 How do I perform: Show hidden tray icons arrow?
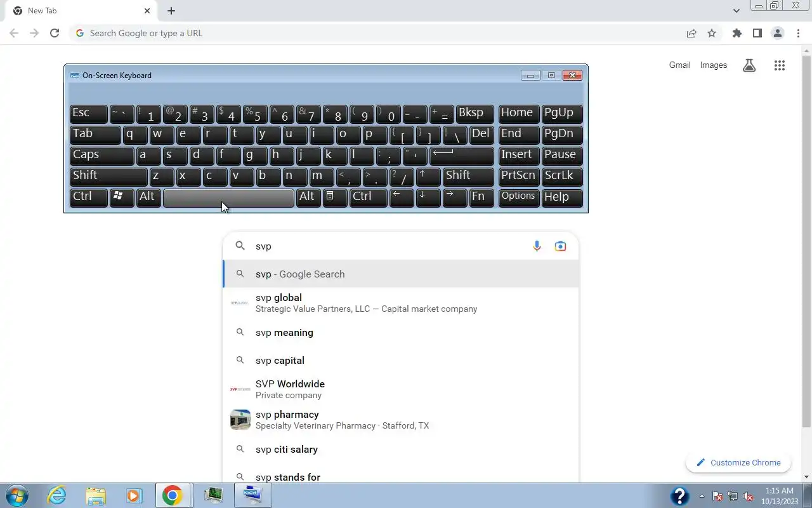point(702,496)
